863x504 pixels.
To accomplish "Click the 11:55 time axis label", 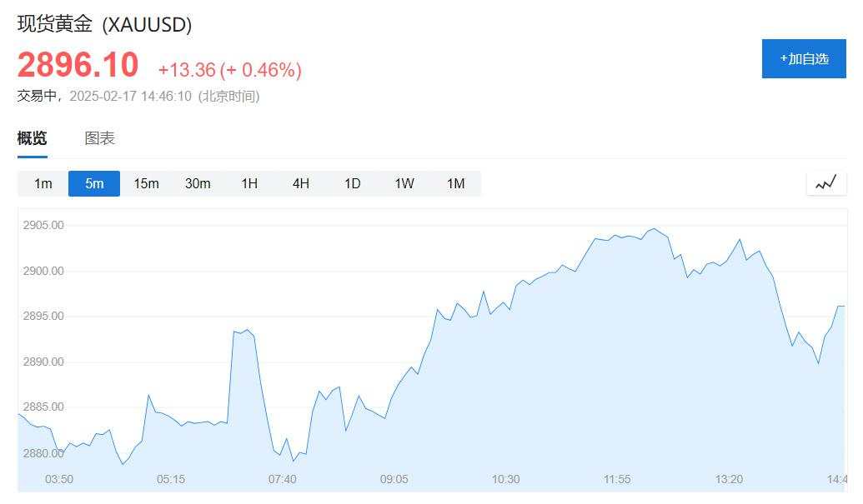I will point(617,479).
